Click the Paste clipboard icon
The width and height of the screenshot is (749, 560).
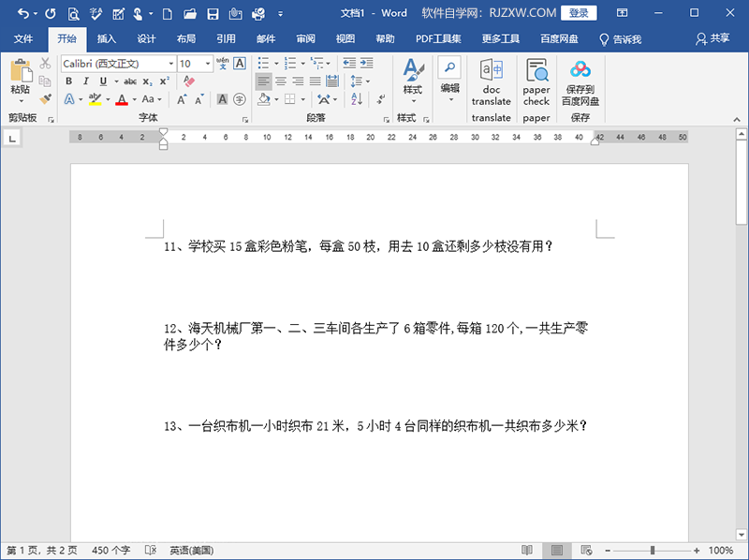pyautogui.click(x=21, y=70)
